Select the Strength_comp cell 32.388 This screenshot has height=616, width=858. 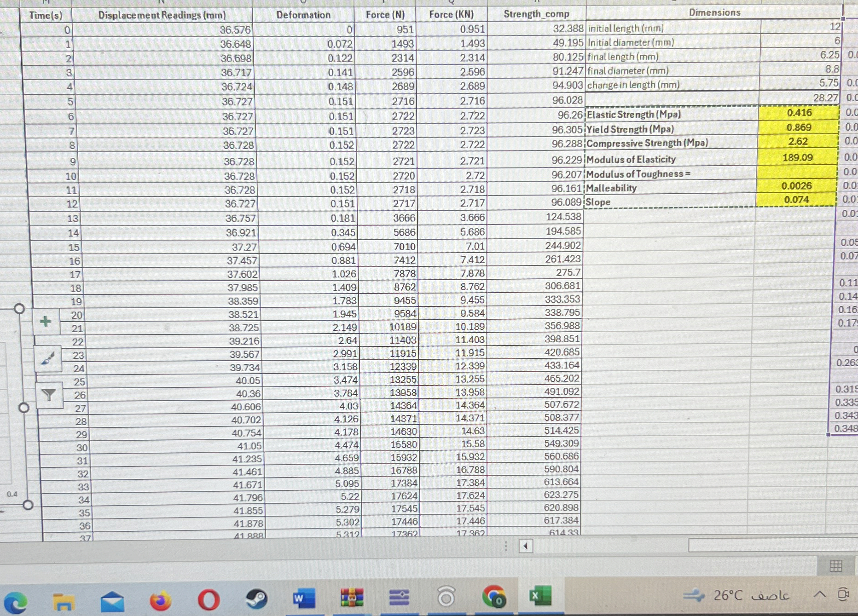[x=536, y=29]
